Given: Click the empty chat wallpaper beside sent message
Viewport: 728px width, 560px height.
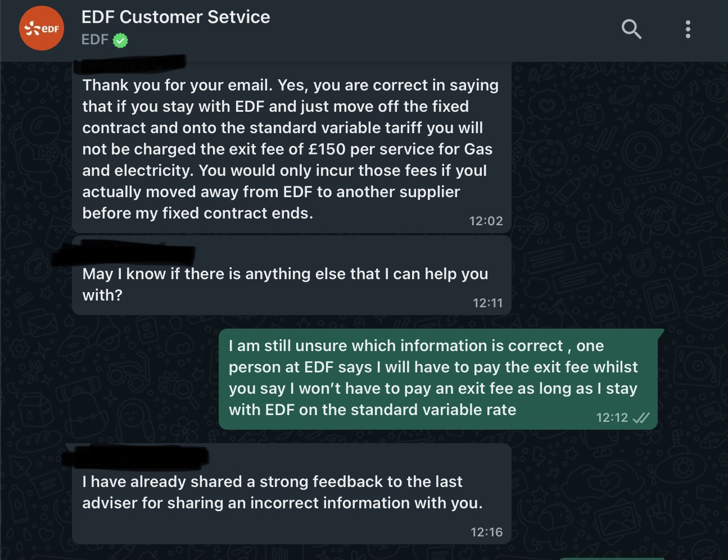Looking at the screenshot, I should [x=141, y=379].
